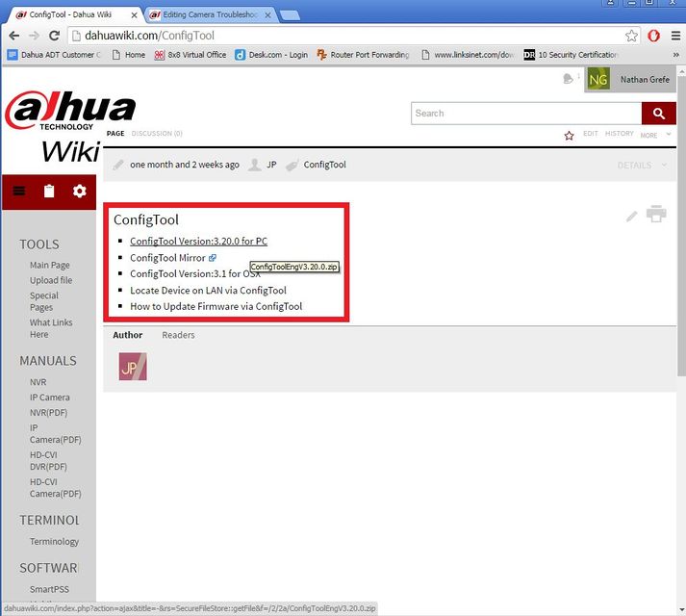
Task: Open the Home bookmark
Action: coord(129,55)
